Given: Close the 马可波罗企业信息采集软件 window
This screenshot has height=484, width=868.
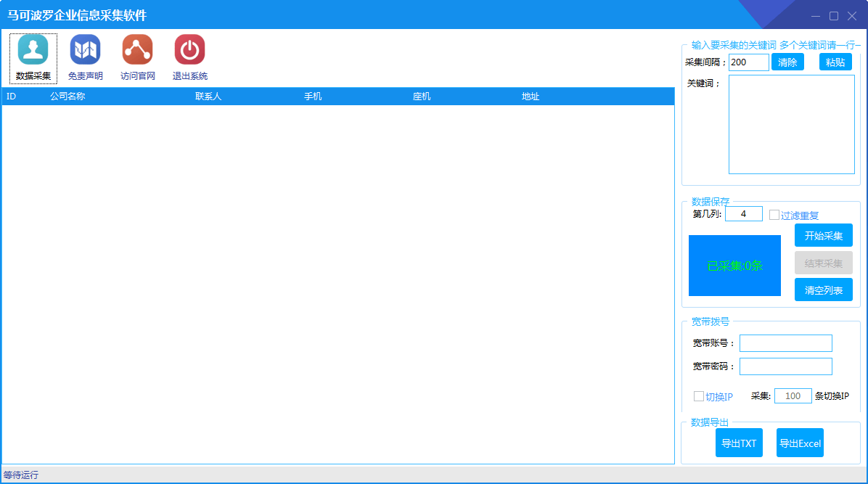Looking at the screenshot, I should (852, 16).
